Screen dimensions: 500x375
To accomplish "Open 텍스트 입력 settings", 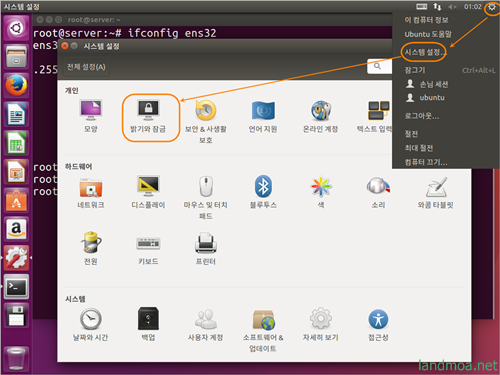I will coord(375,116).
